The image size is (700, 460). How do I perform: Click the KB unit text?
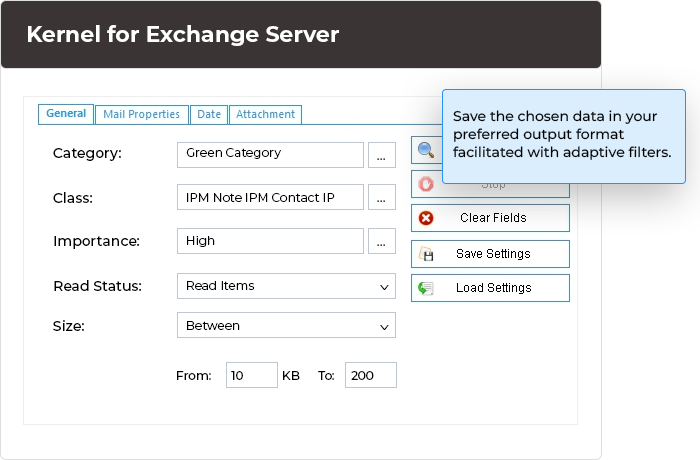[291, 376]
